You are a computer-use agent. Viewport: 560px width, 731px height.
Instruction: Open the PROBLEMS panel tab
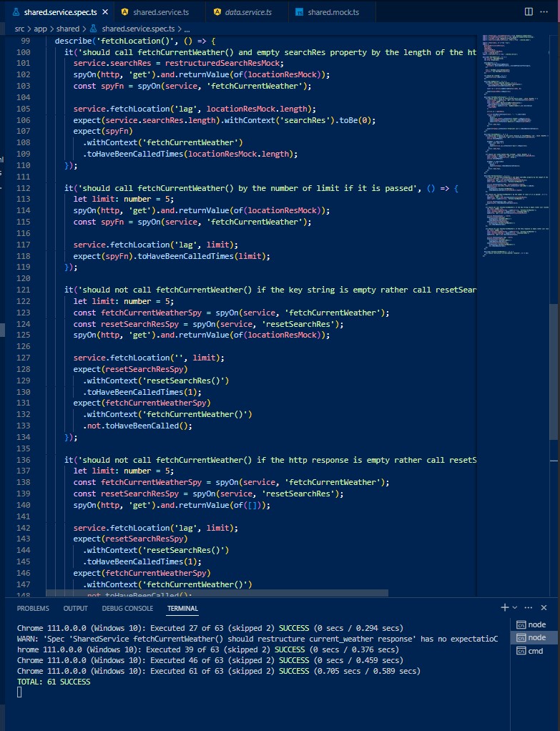pyautogui.click(x=33, y=609)
